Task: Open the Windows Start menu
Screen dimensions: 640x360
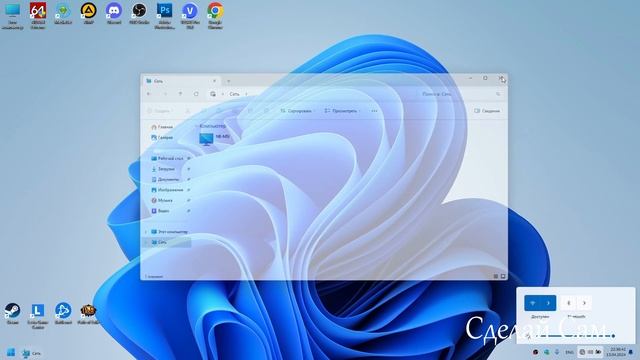Action: point(11,353)
